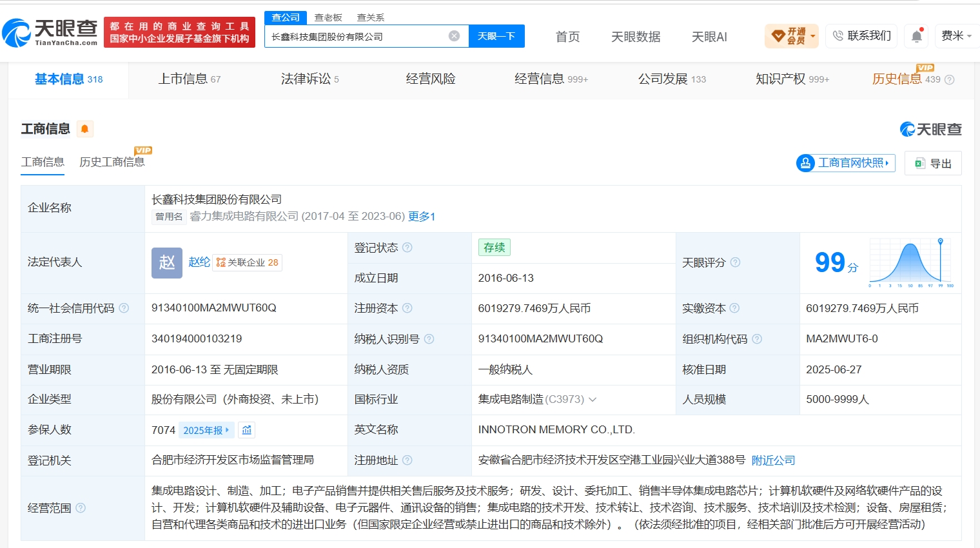The image size is (980, 548).
Task: Expand the 集成电路制造 industry chevron
Action: tap(593, 400)
